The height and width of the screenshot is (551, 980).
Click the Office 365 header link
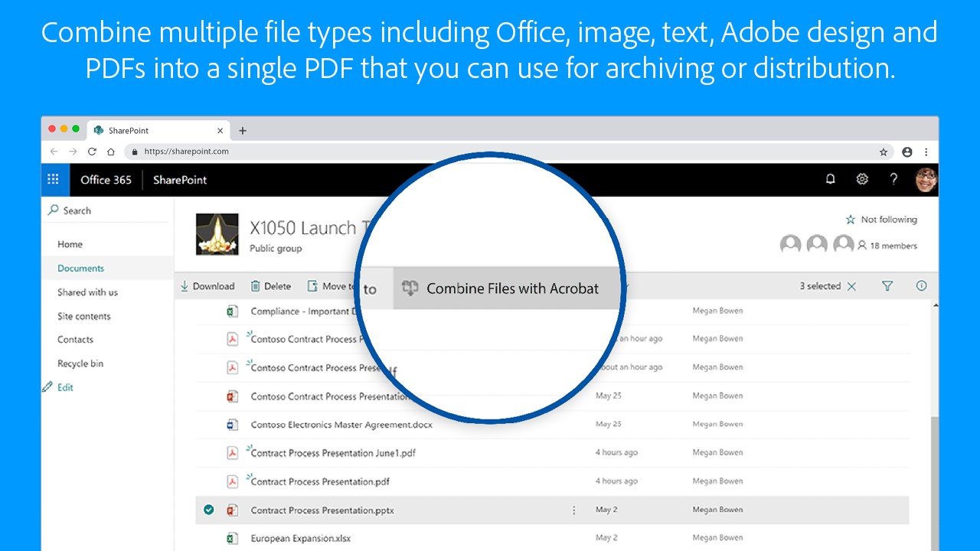click(106, 180)
